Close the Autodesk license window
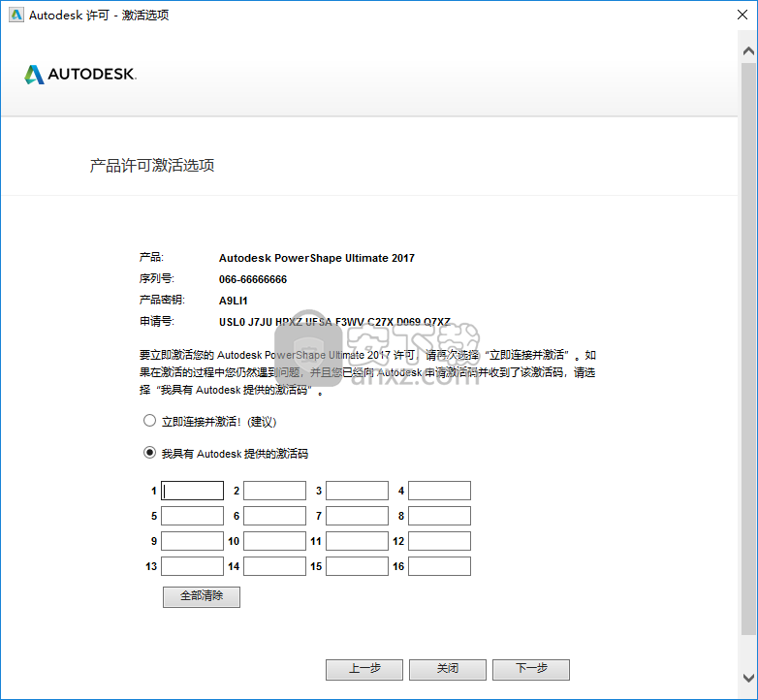Viewport: 758px width, 700px height. (x=742, y=15)
